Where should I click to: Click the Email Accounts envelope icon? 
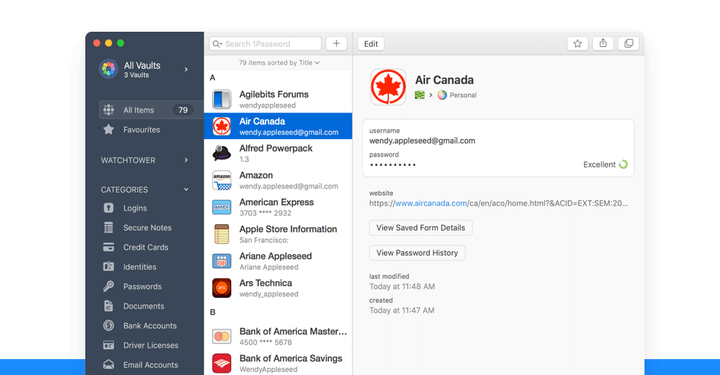(108, 364)
